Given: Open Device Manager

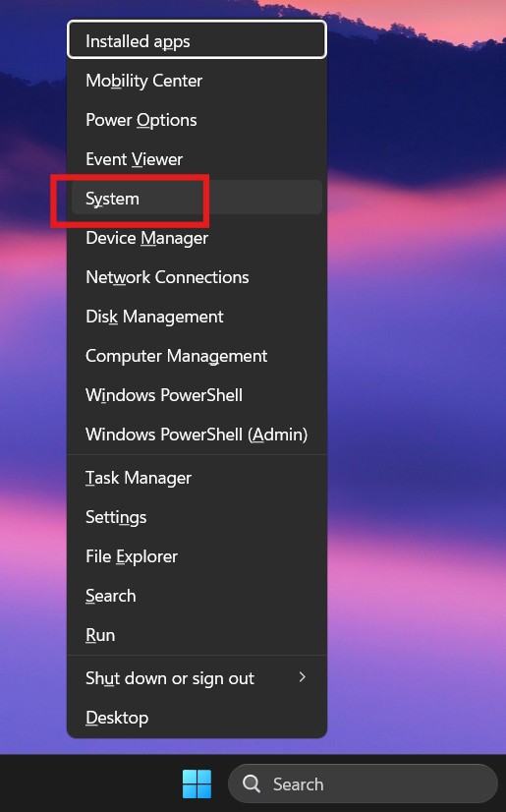Looking at the screenshot, I should [197, 238].
